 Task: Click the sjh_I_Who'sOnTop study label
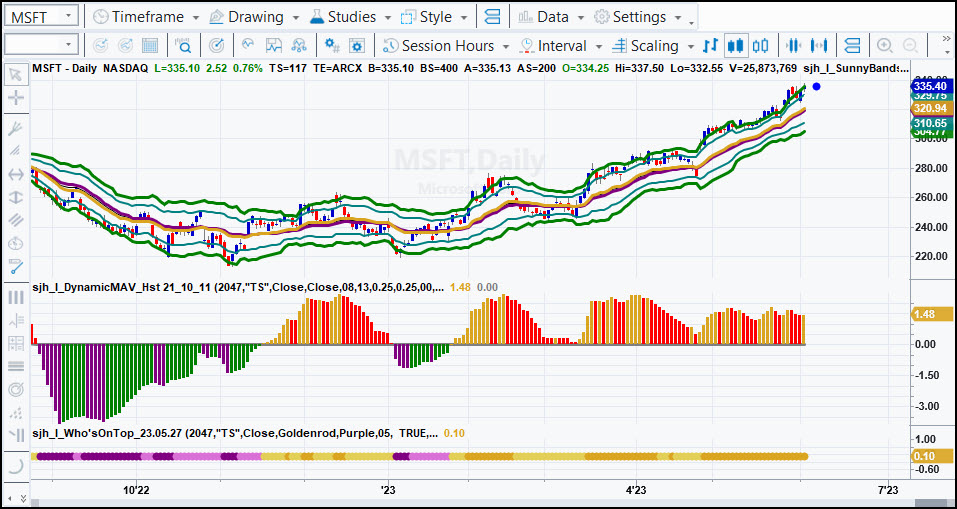(235, 433)
